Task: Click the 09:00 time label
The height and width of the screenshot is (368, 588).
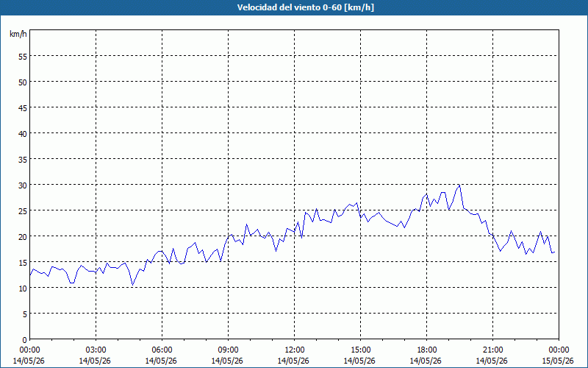Action: tap(229, 350)
